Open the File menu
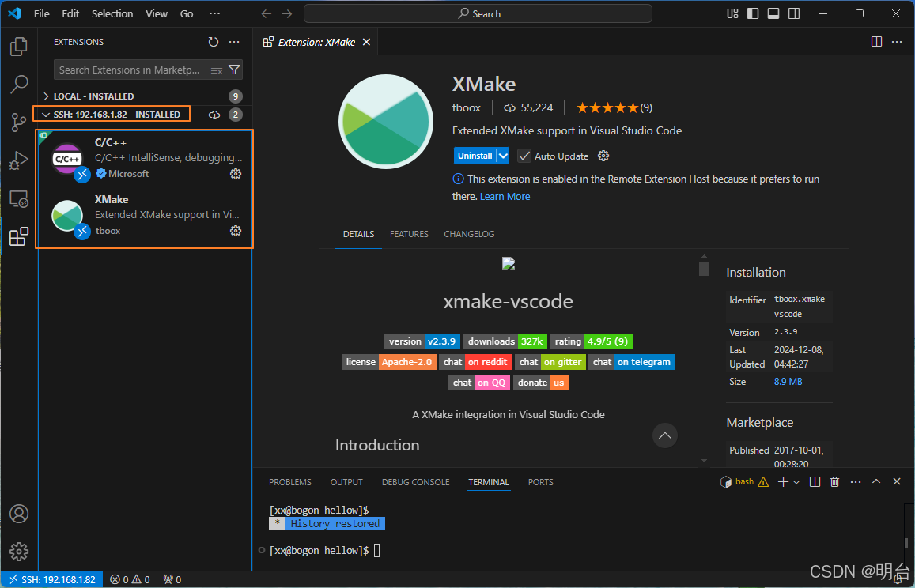Image resolution: width=915 pixels, height=588 pixels. [41, 14]
